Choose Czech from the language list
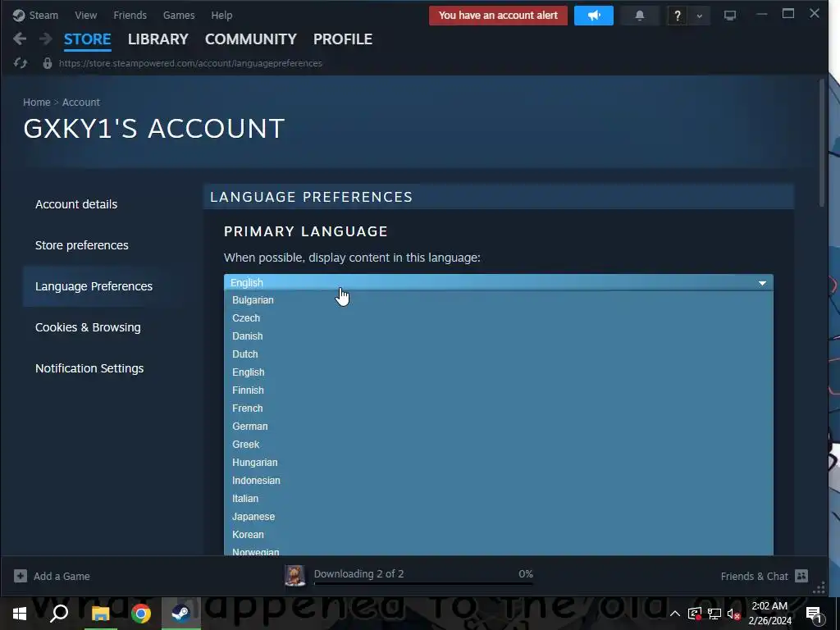 (x=498, y=318)
